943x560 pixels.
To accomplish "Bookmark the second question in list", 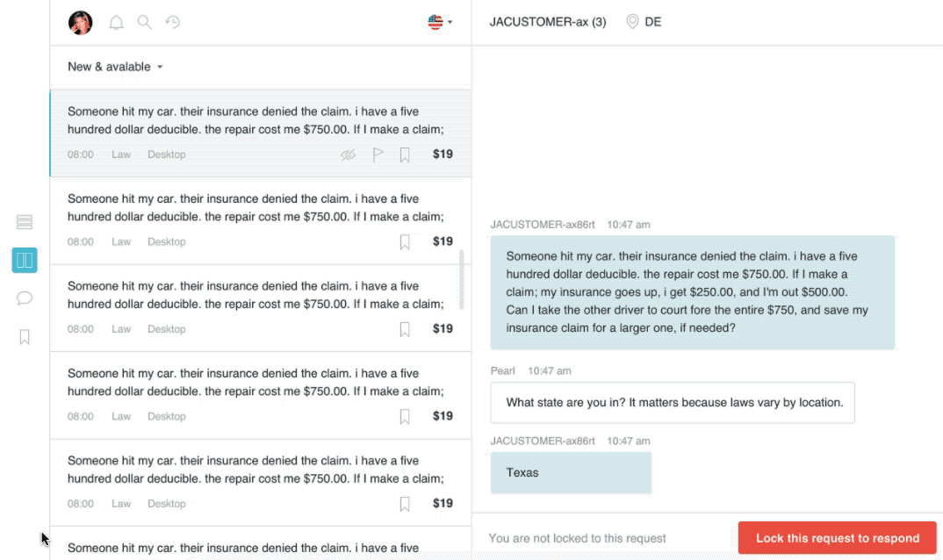I will coord(405,242).
